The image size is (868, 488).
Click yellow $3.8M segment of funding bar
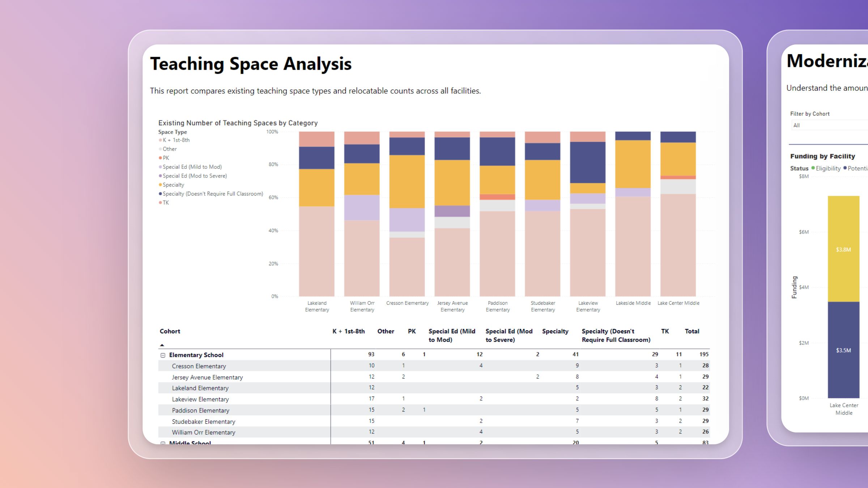point(843,249)
